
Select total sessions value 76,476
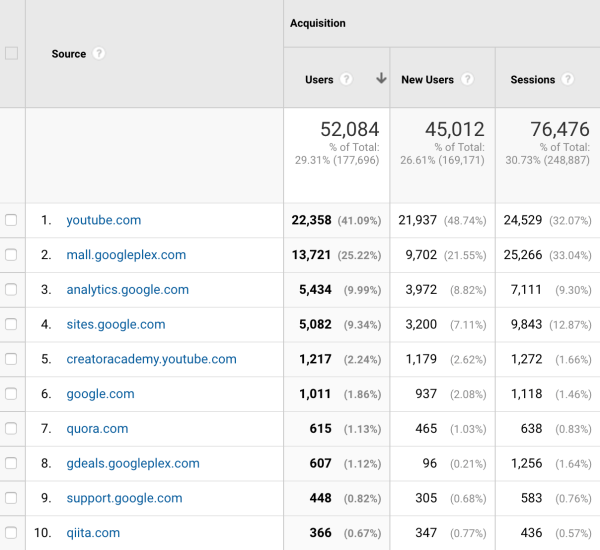pyautogui.click(x=560, y=129)
